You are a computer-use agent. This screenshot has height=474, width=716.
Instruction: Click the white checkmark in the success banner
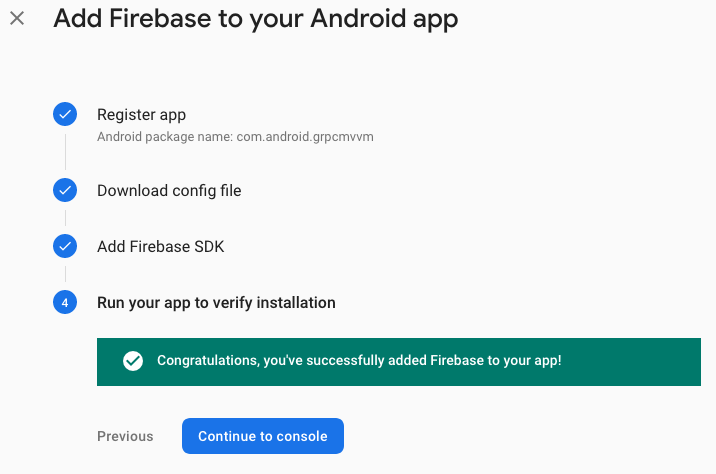pos(133,361)
